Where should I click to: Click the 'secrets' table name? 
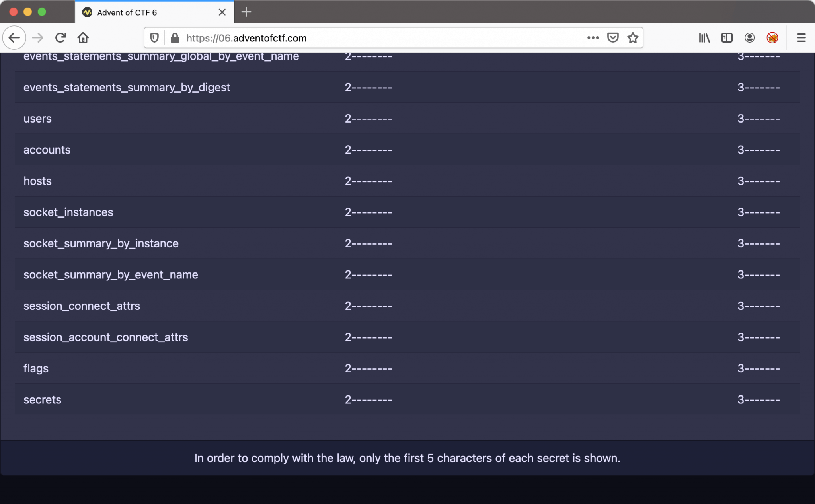point(42,400)
